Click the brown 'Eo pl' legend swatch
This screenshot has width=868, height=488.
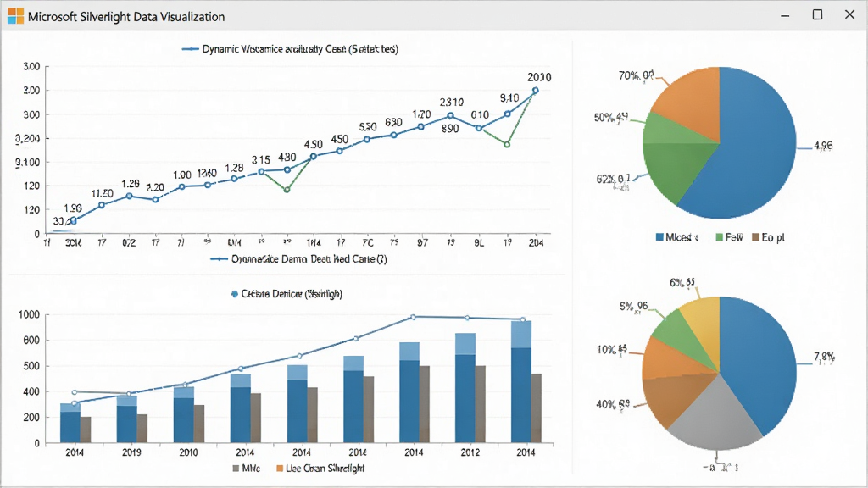pos(755,237)
